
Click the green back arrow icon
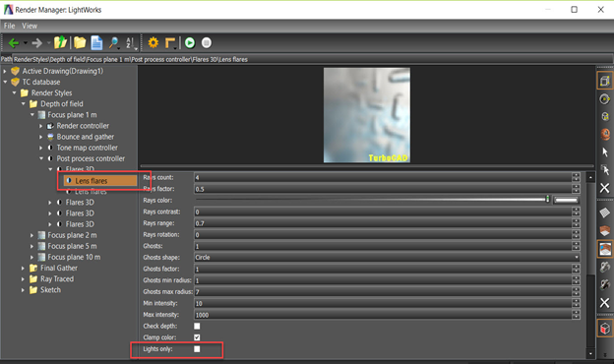14,42
